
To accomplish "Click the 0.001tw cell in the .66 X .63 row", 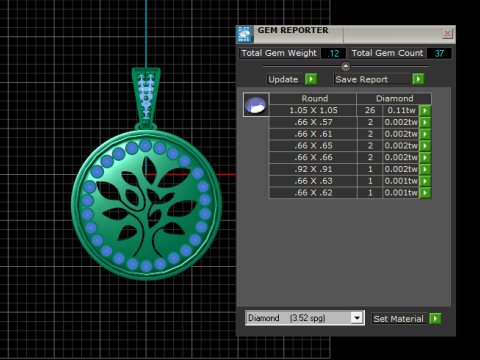I will [401, 181].
